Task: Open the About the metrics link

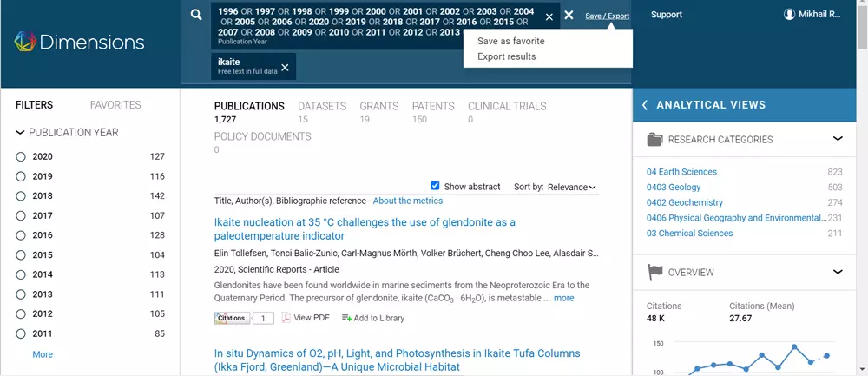Action: click(408, 201)
